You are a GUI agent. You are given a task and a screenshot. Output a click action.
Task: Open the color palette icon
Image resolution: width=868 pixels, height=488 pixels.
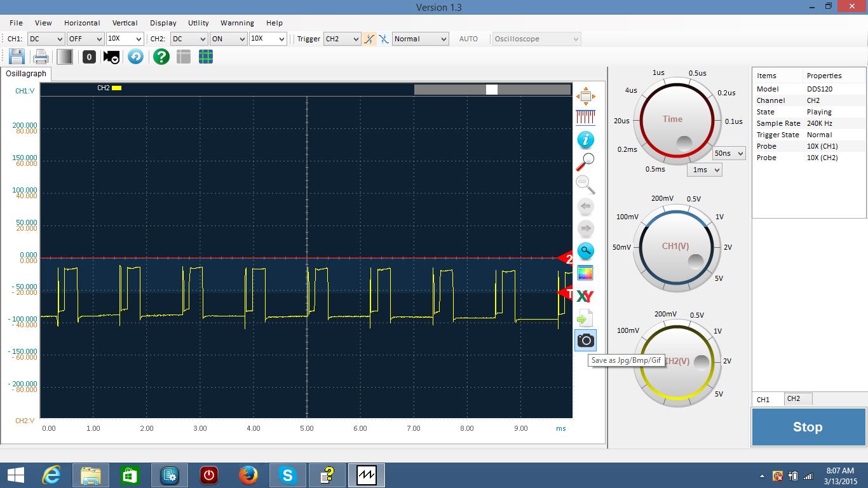(585, 273)
